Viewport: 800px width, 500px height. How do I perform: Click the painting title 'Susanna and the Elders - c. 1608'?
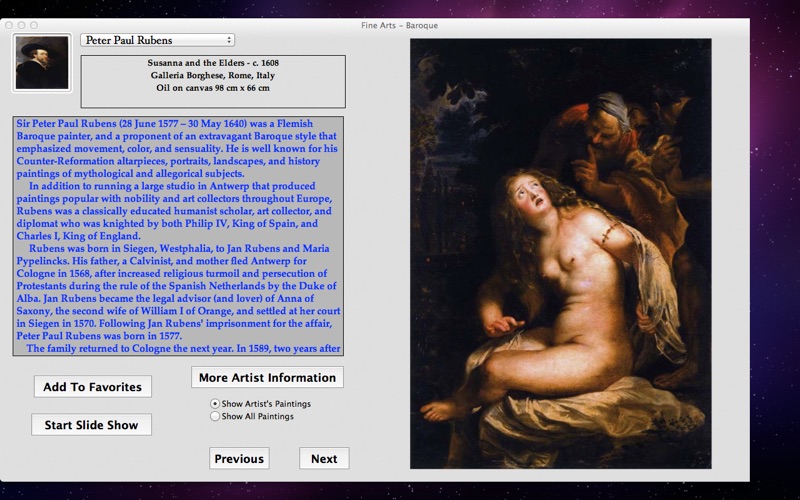213,63
